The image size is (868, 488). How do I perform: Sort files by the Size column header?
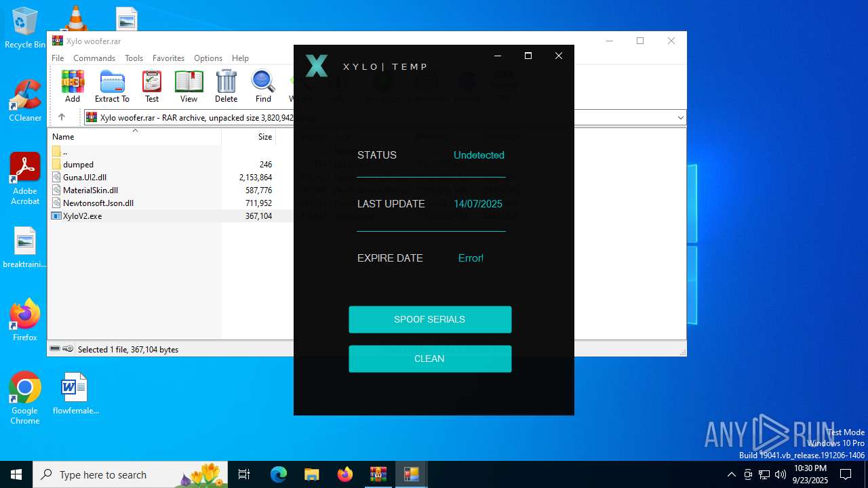tap(250, 137)
